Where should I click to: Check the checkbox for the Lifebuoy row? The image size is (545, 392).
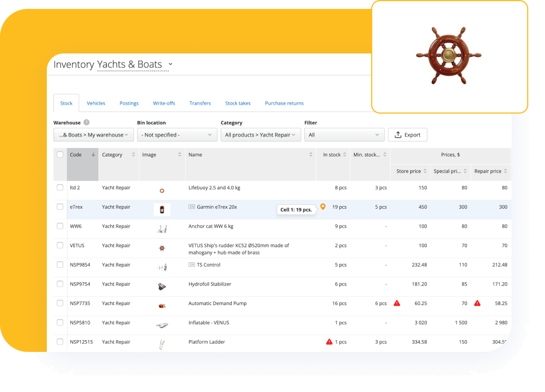pyautogui.click(x=60, y=188)
